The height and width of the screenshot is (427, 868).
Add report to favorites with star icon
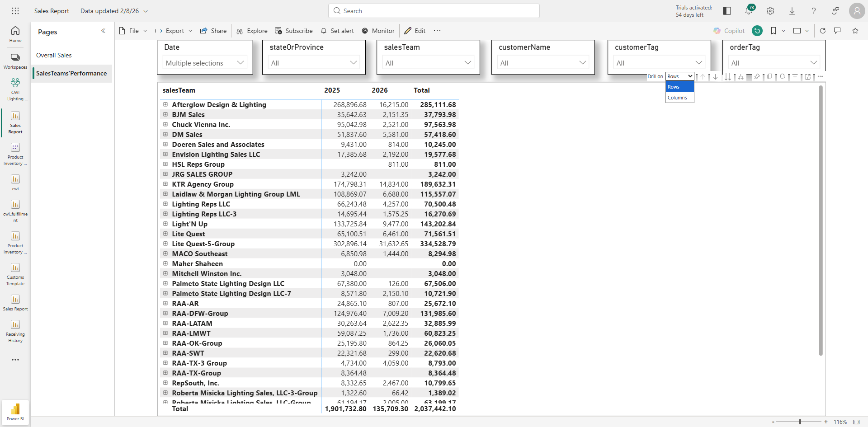pos(855,31)
